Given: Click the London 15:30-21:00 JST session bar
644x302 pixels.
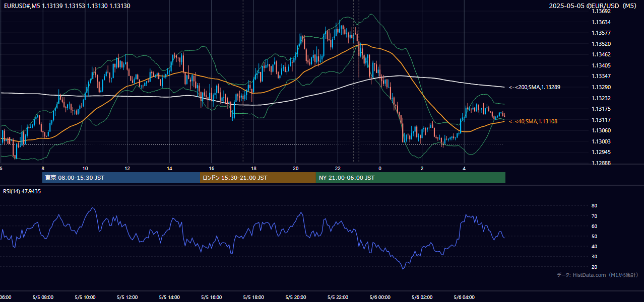Looking at the screenshot, I should tap(258, 178).
